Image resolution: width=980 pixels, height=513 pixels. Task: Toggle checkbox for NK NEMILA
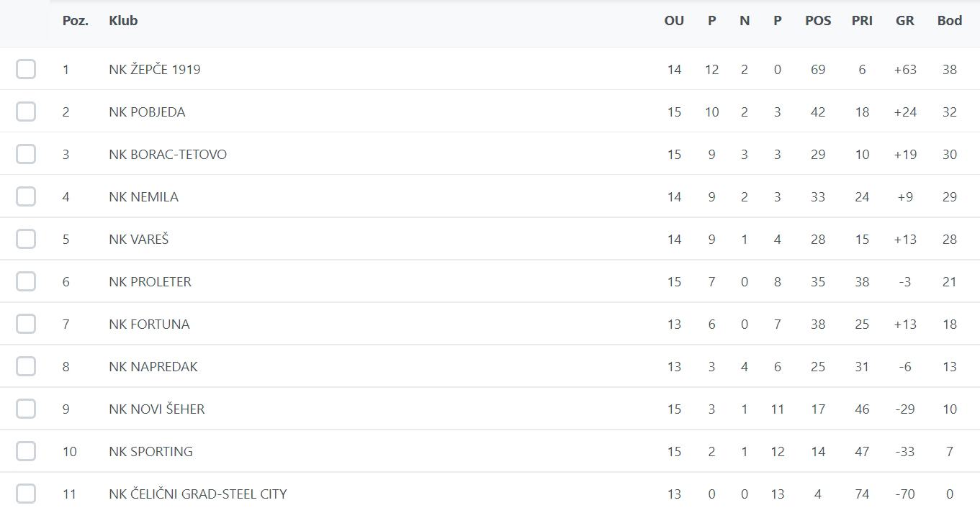[x=26, y=197]
